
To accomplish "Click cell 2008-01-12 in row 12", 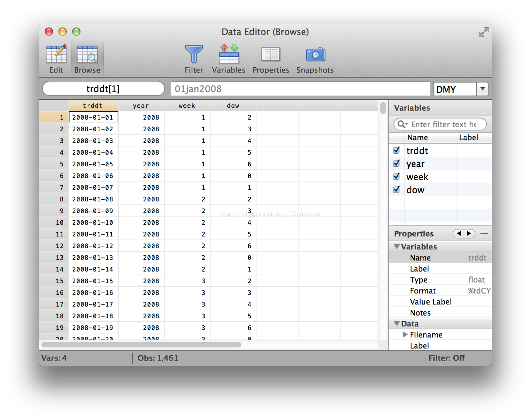I will [x=93, y=246].
